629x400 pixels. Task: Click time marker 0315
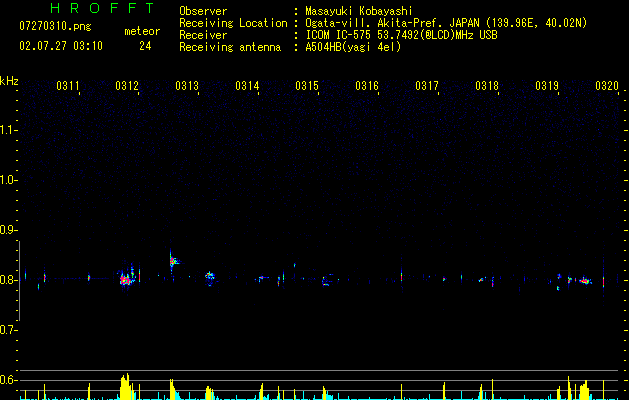(307, 86)
